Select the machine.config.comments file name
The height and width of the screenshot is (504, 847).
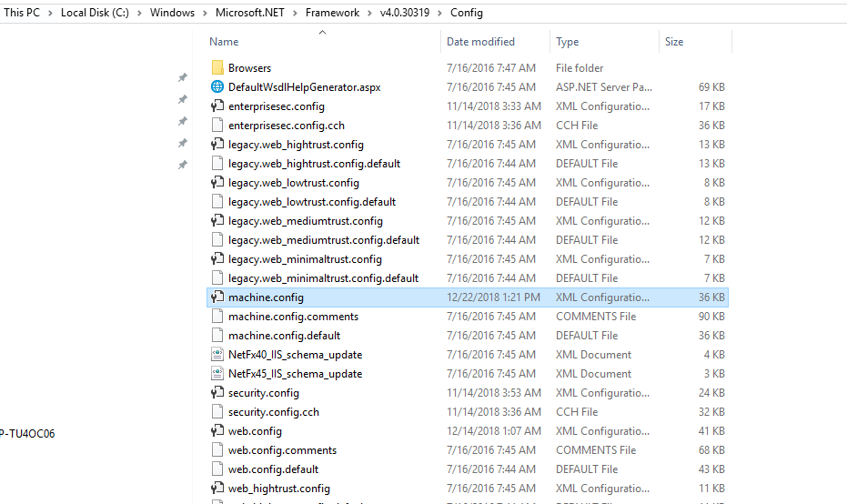(293, 317)
